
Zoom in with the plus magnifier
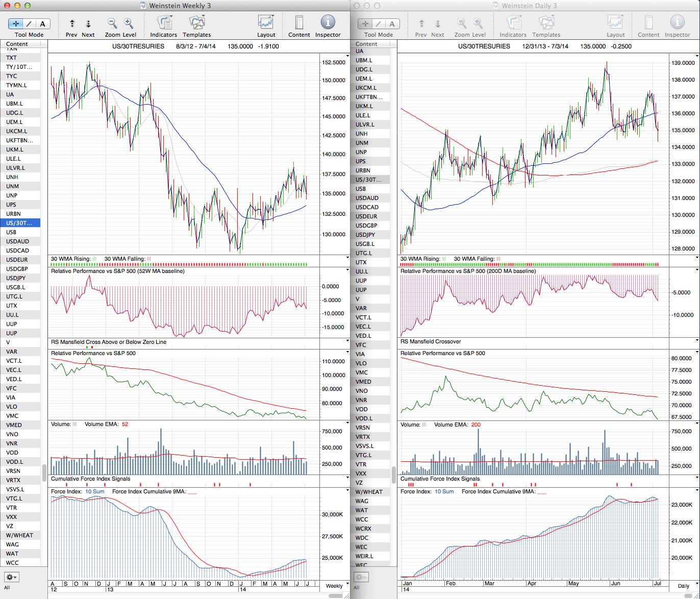[128, 23]
